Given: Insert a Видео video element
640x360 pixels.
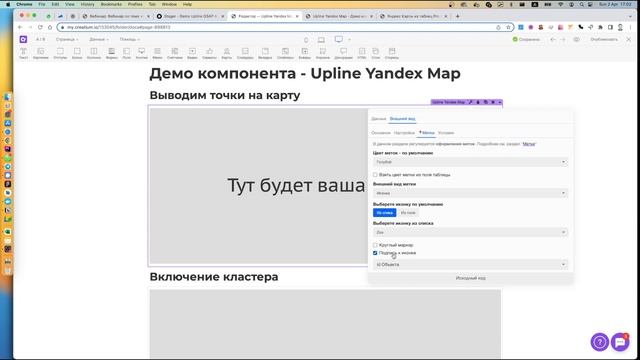Looking at the screenshot, I should [x=192, y=53].
